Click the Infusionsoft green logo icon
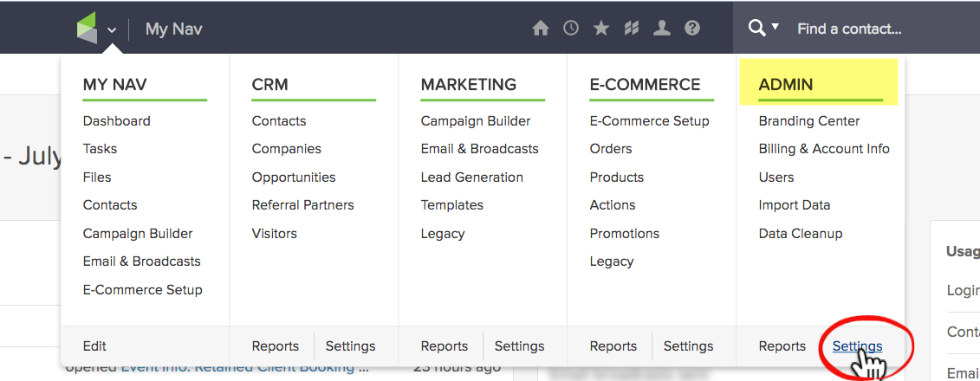 [87, 29]
